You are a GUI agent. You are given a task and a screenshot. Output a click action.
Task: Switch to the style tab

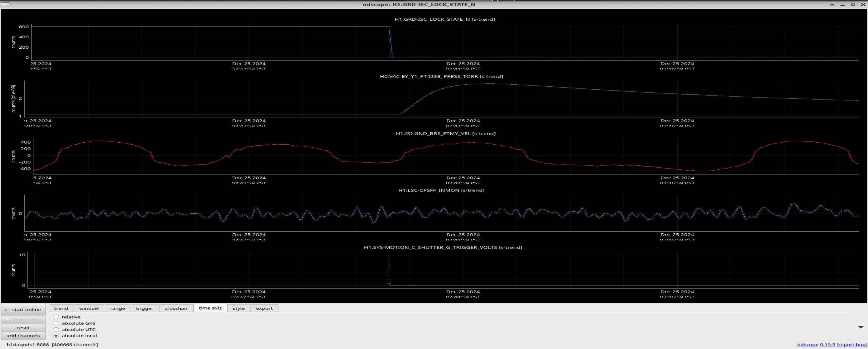click(238, 308)
